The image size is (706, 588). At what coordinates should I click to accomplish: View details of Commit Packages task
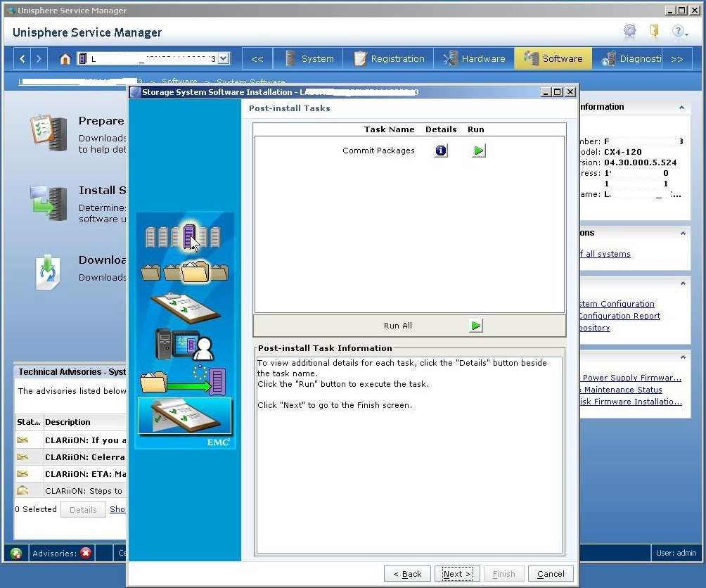pyautogui.click(x=441, y=151)
